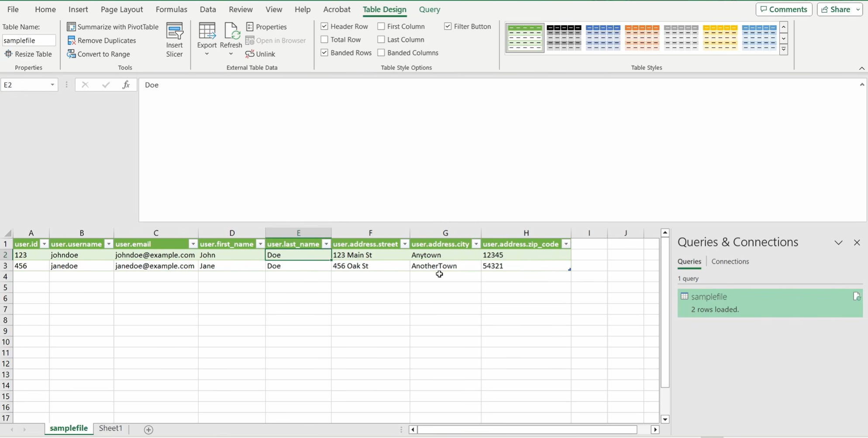Screen dimensions: 868x438
Task: Click Select All corner triangle
Action: 7,233
